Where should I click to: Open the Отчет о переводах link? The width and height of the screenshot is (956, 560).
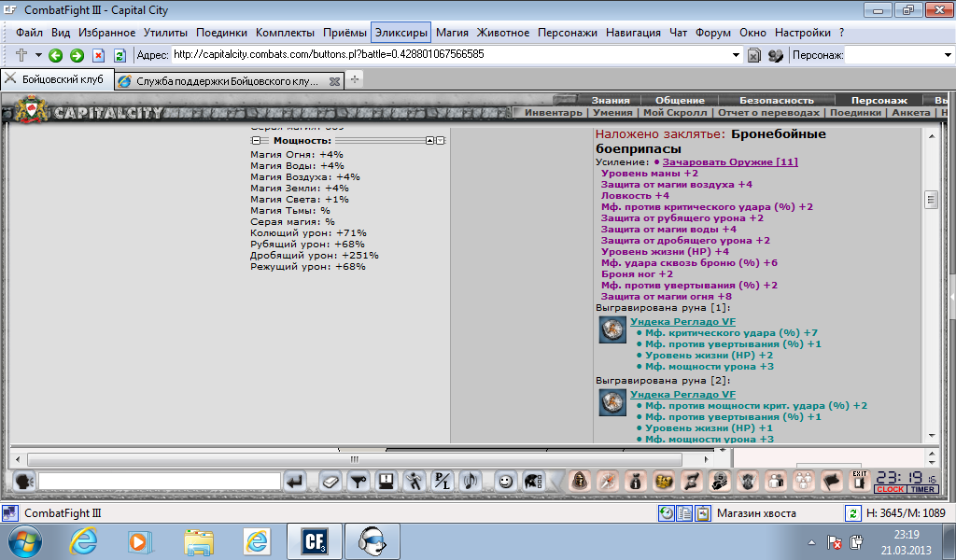tap(769, 112)
